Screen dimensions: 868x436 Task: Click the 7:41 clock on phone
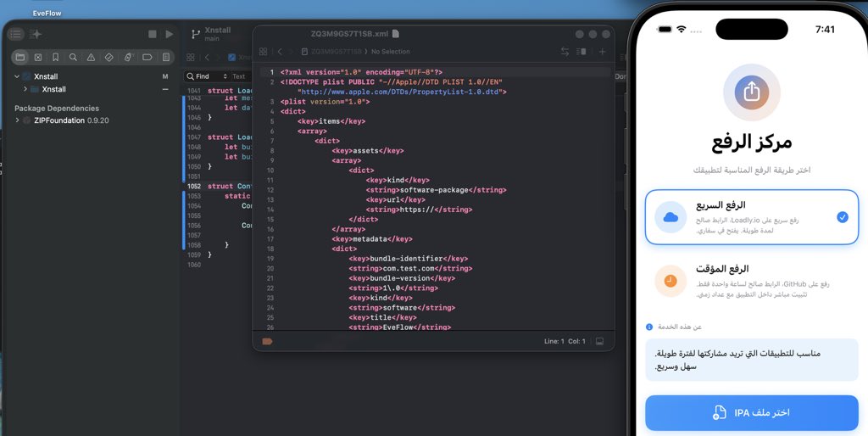point(825,30)
